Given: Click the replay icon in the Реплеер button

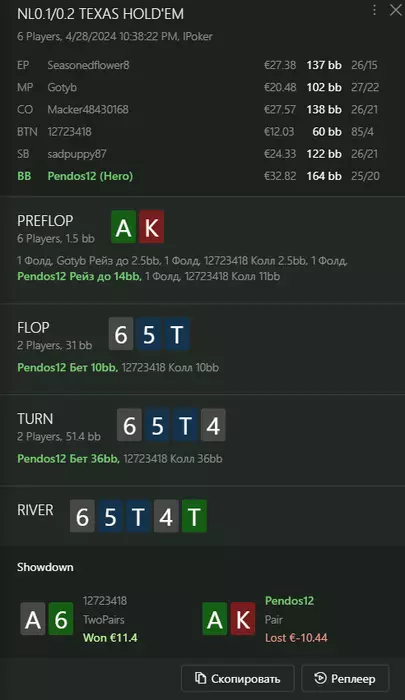Looking at the screenshot, I should (320, 678).
